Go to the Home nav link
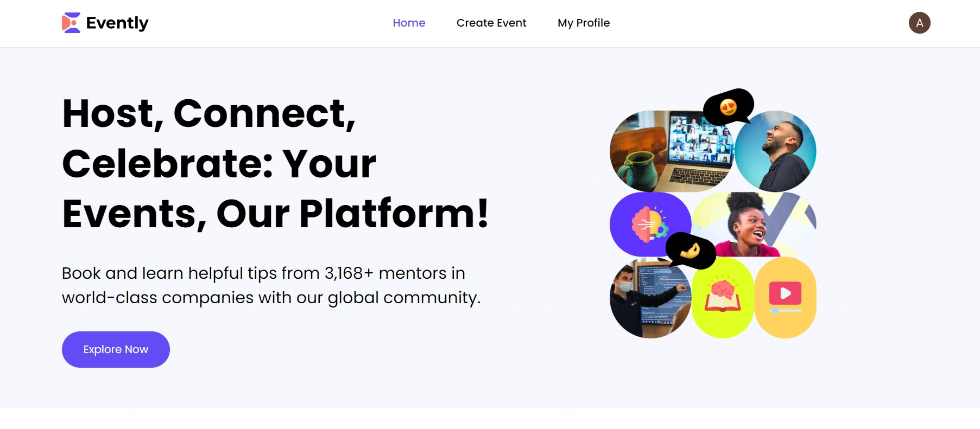Image resolution: width=980 pixels, height=429 pixels. pos(409,23)
